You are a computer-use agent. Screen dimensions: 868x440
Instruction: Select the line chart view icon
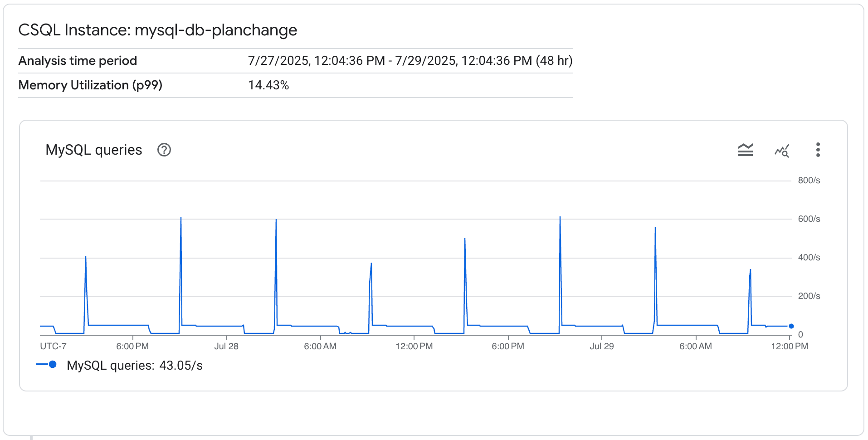[x=745, y=150]
